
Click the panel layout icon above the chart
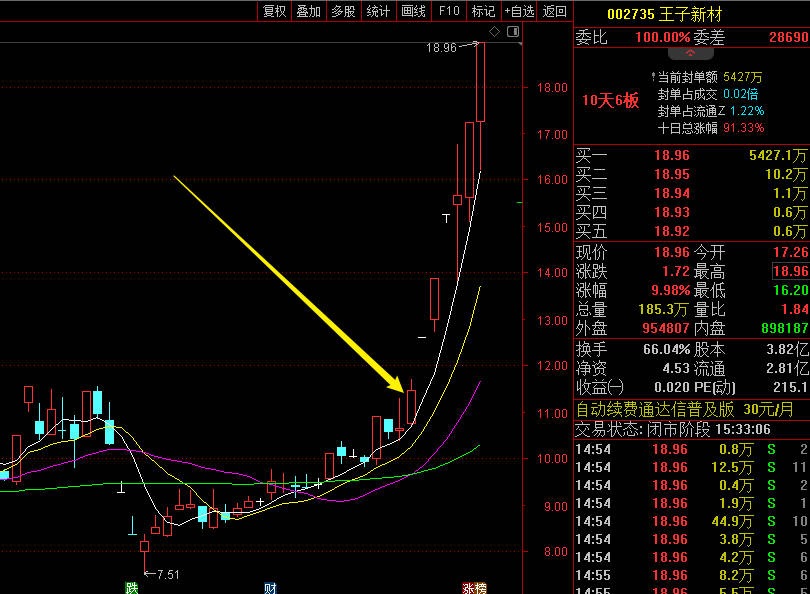coord(513,32)
